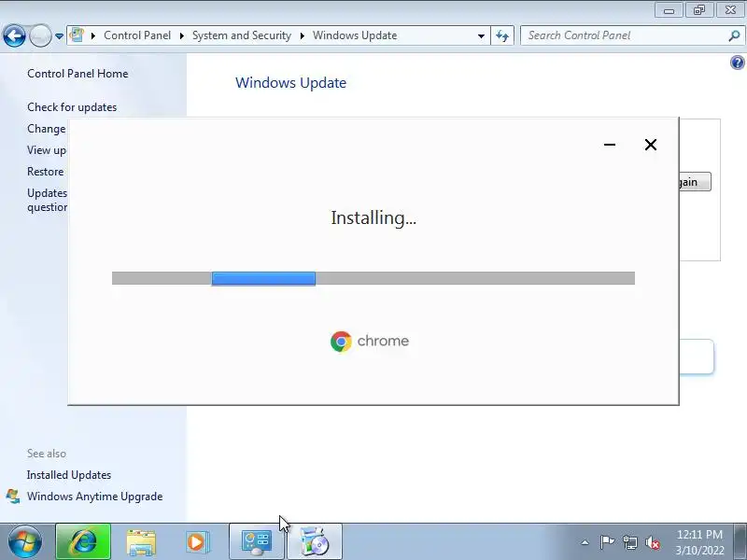Click the search magnifier icon
This screenshot has height=560, width=747.
click(735, 35)
